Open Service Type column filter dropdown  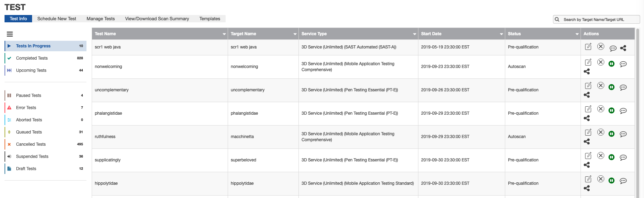coord(415,34)
